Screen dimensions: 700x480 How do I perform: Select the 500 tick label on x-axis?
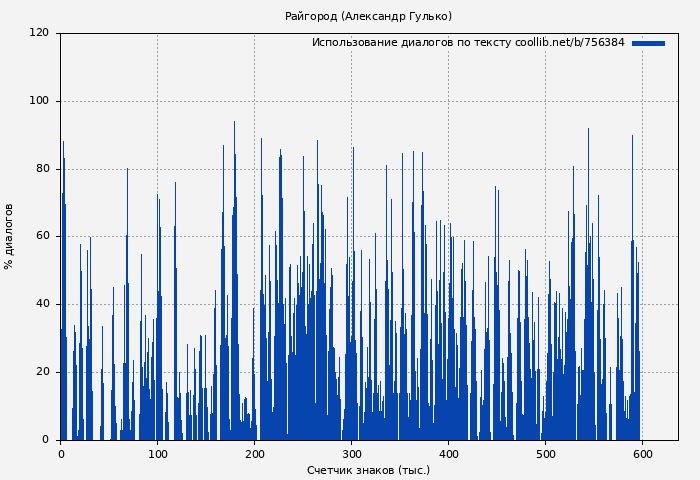[544, 454]
